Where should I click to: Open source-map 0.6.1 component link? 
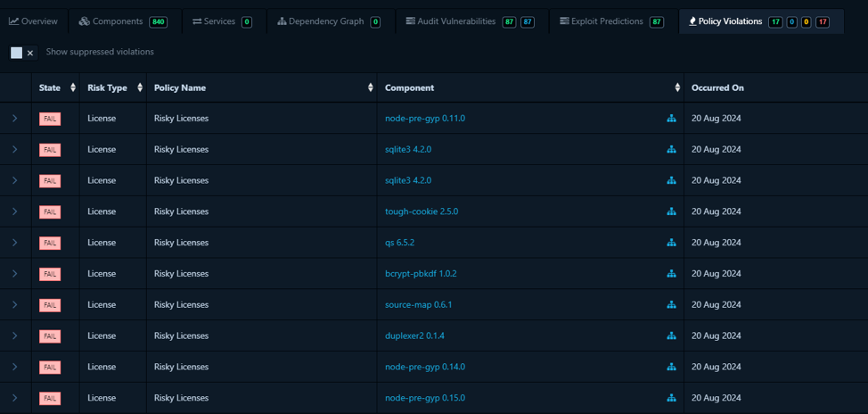(x=418, y=304)
